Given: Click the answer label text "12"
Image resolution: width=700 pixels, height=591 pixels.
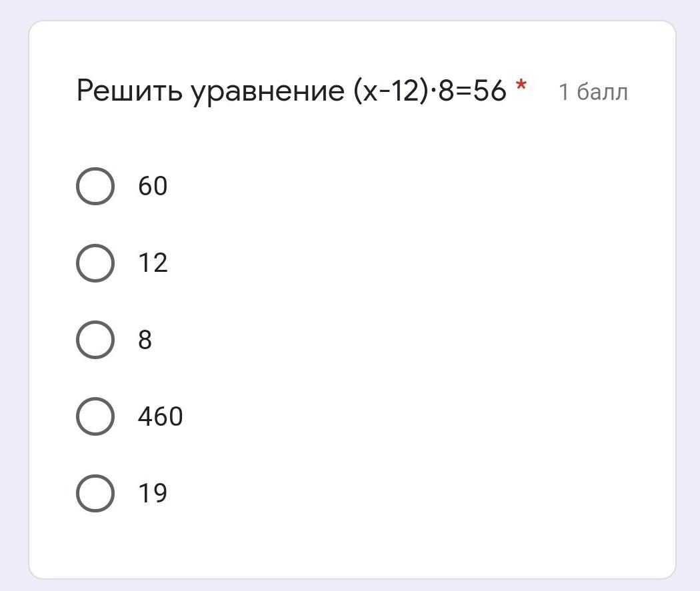Looking at the screenshot, I should pos(153,263).
